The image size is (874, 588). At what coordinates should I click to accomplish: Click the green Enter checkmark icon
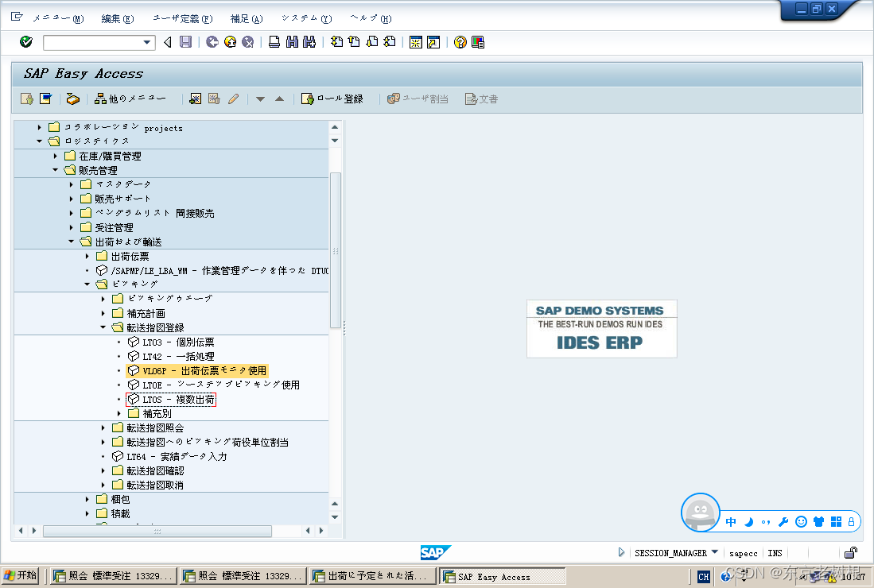[25, 42]
